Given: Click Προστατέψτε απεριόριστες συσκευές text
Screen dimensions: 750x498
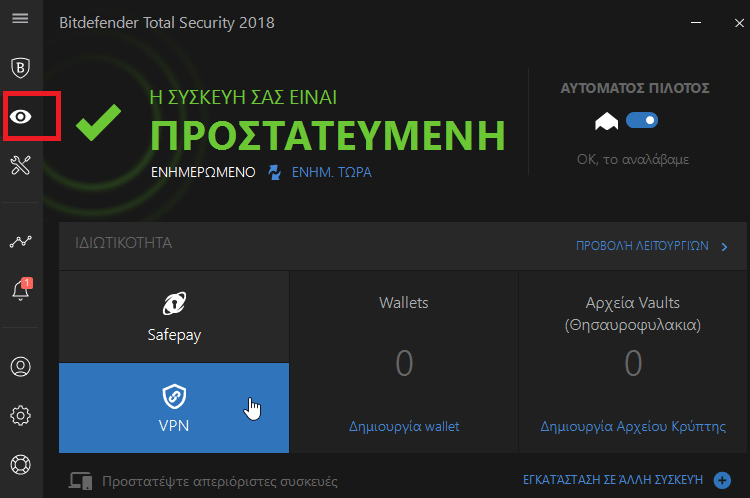Looking at the screenshot, I should tap(220, 481).
